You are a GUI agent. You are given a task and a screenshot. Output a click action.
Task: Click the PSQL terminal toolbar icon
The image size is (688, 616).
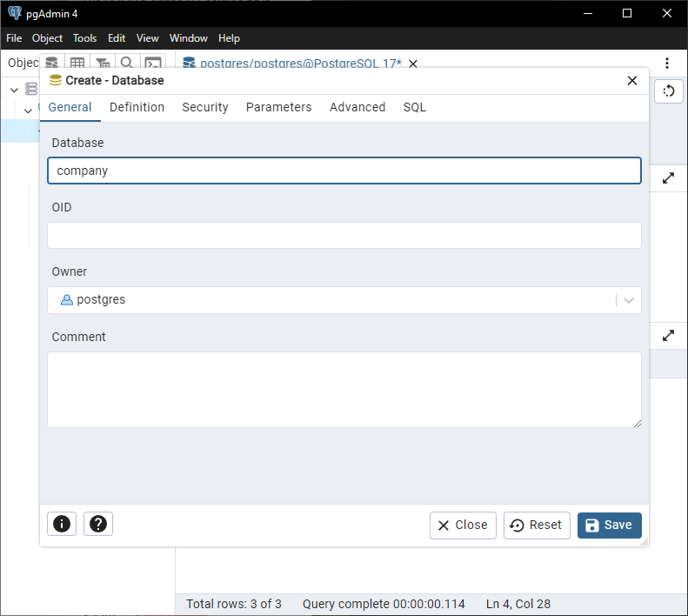coord(153,63)
